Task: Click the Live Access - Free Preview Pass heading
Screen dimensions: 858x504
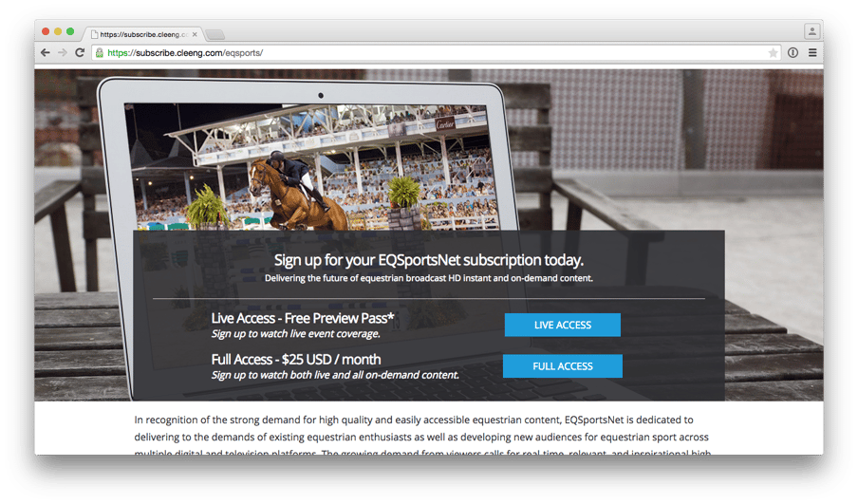Action: [303, 319]
